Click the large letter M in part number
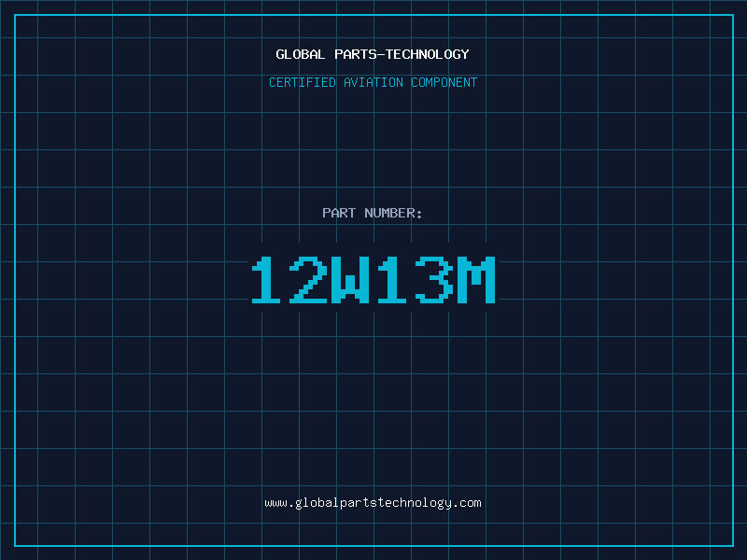The width and height of the screenshot is (747, 560). [x=476, y=279]
